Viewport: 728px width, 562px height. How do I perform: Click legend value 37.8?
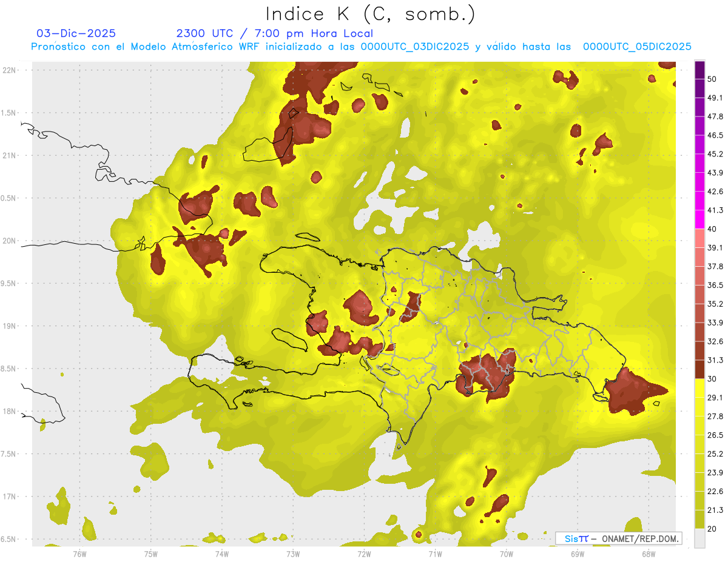pos(715,266)
